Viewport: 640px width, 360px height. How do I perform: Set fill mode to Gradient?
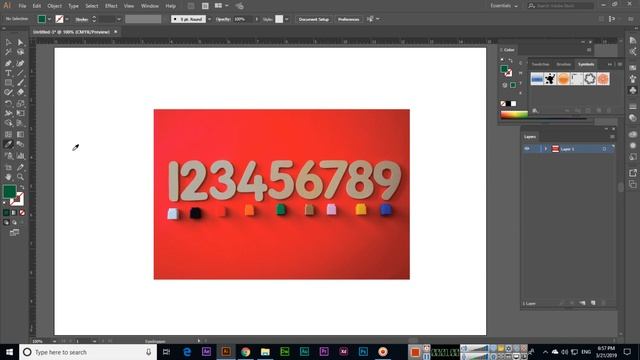coord(14,213)
